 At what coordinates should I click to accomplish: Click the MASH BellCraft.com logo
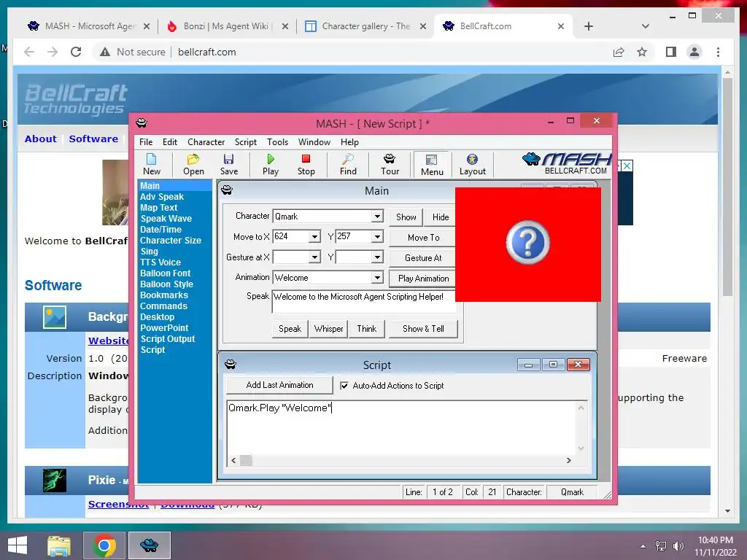(566, 163)
